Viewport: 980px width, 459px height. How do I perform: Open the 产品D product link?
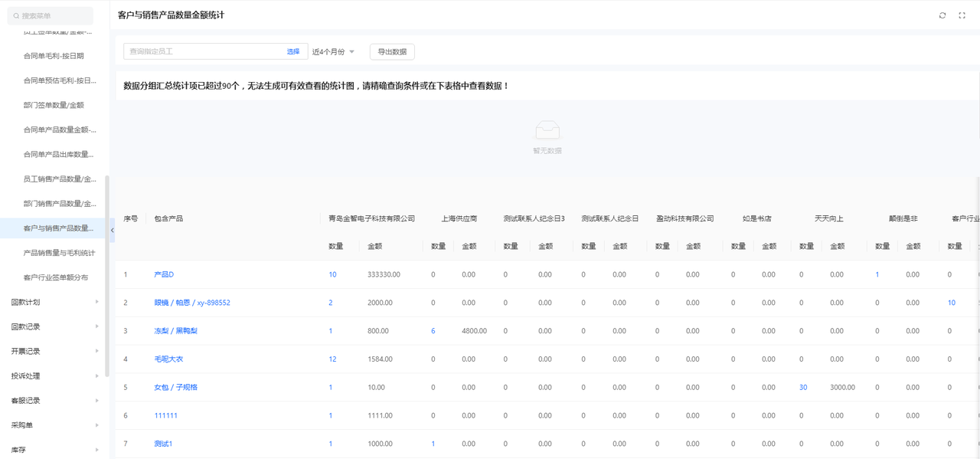164,274
